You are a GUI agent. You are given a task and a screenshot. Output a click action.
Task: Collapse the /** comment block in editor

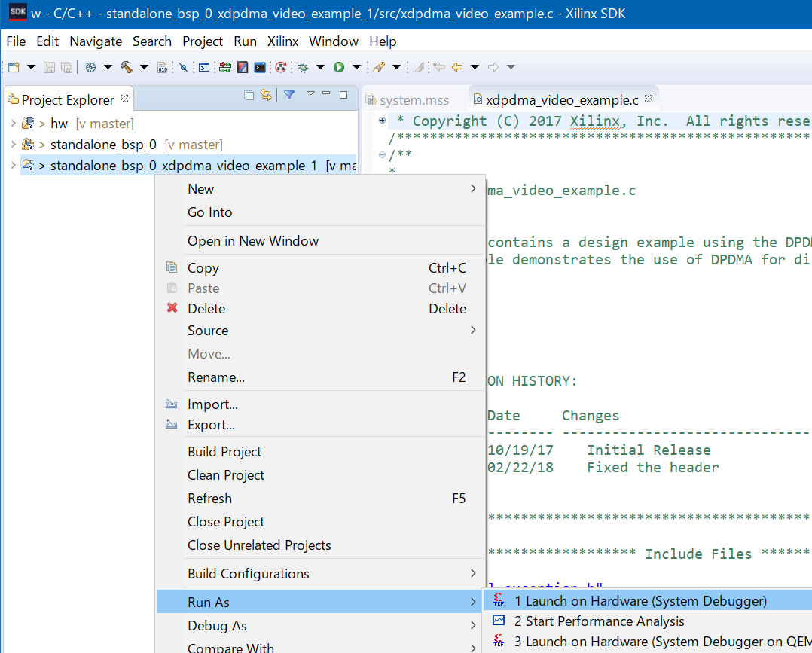(382, 154)
